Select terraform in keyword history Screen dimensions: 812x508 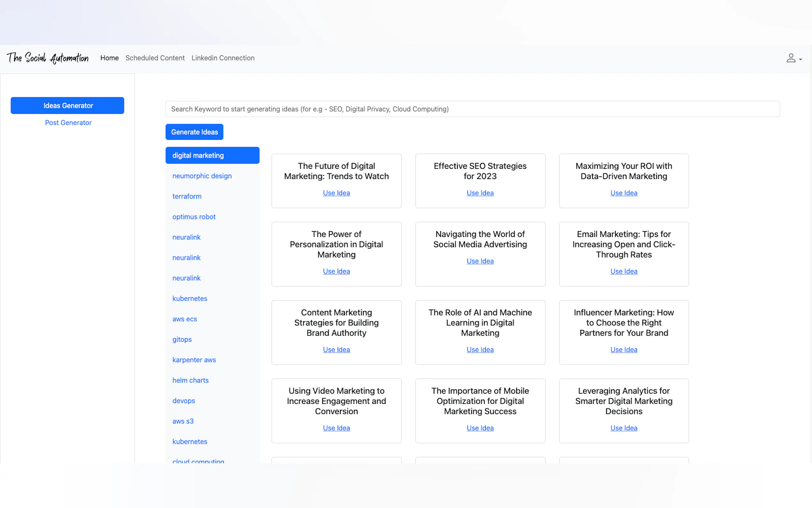pyautogui.click(x=187, y=196)
